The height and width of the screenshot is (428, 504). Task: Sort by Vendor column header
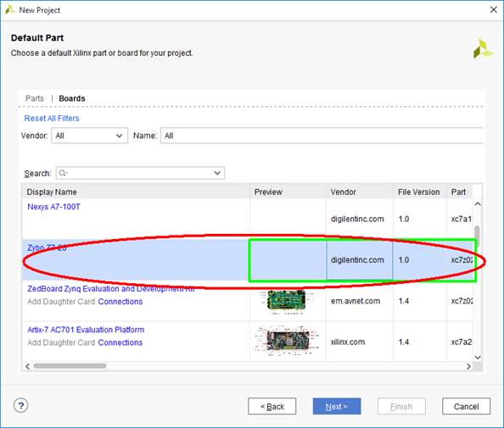click(360, 192)
